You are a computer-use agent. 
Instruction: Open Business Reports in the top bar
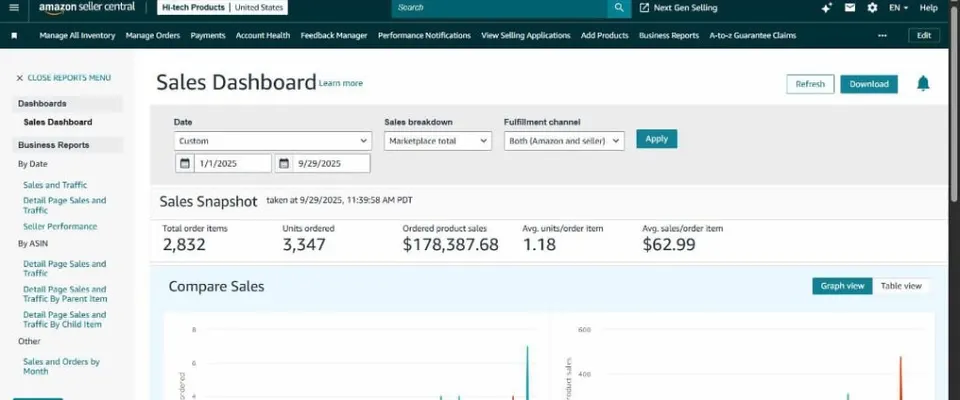(x=669, y=36)
